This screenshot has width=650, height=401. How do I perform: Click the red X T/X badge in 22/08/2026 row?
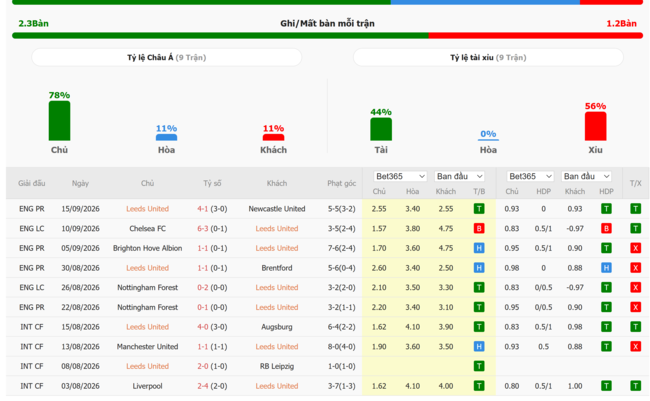click(x=635, y=307)
